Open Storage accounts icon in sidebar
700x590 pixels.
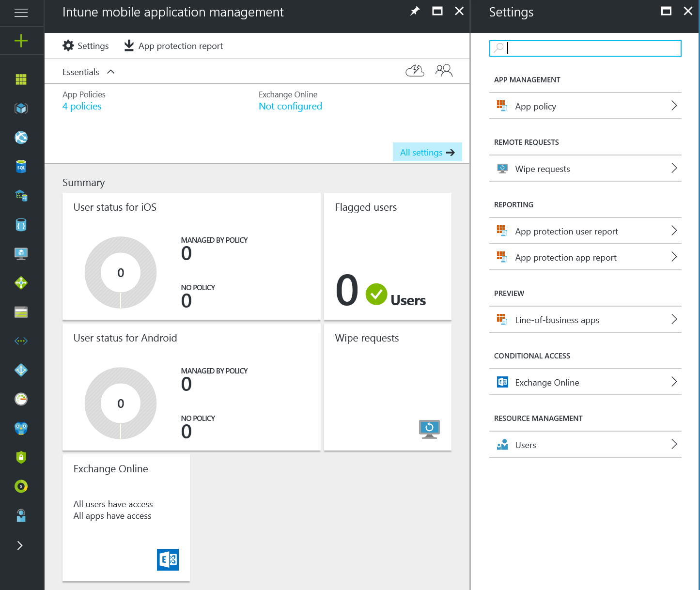pyautogui.click(x=21, y=312)
